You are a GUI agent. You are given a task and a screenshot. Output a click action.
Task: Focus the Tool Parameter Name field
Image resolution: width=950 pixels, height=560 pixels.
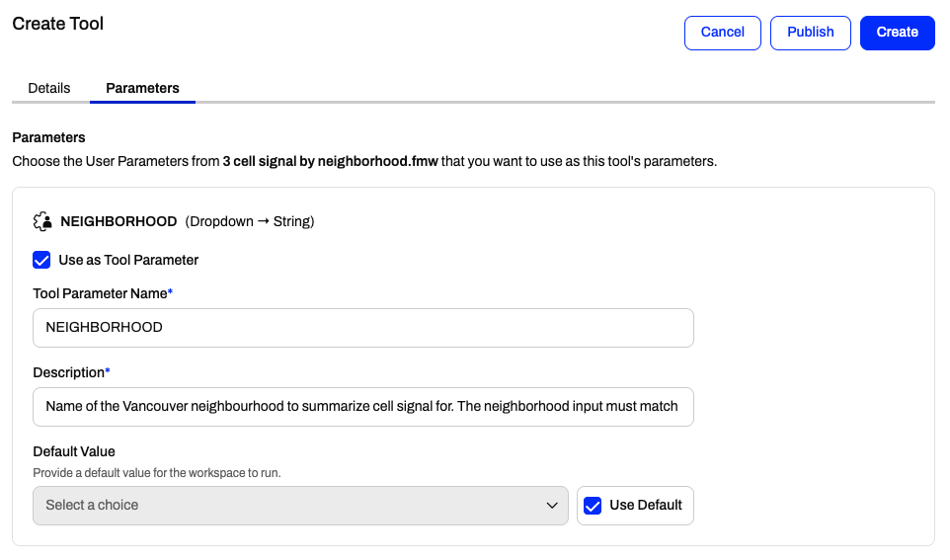coord(362,328)
